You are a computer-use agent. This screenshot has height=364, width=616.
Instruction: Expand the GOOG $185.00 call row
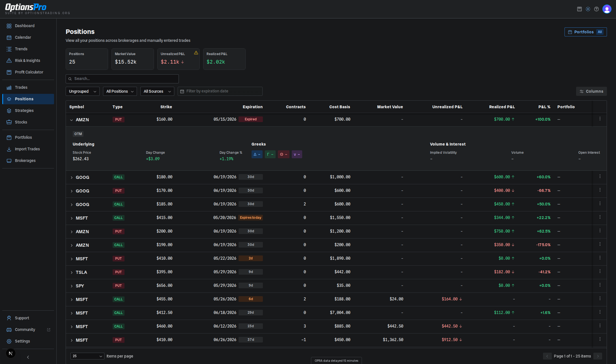pyautogui.click(x=72, y=205)
